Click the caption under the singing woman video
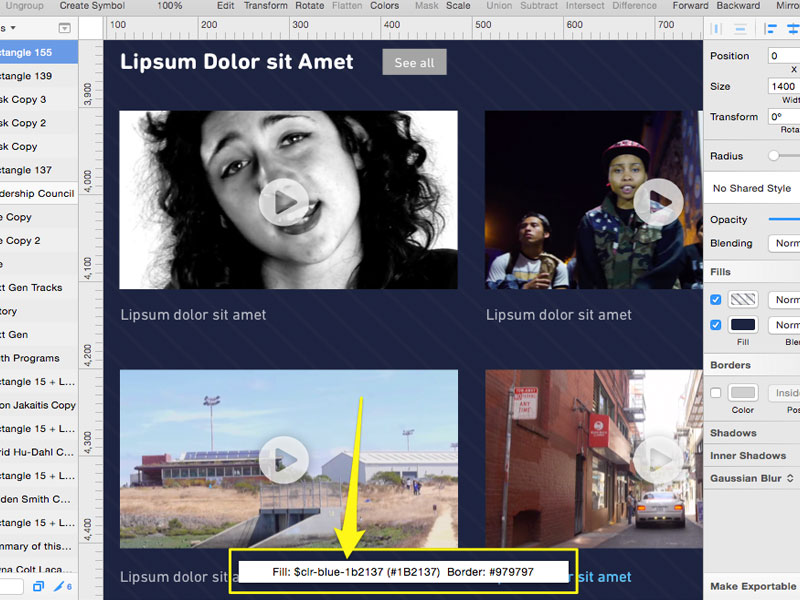Image resolution: width=800 pixels, height=600 pixels. (x=193, y=315)
